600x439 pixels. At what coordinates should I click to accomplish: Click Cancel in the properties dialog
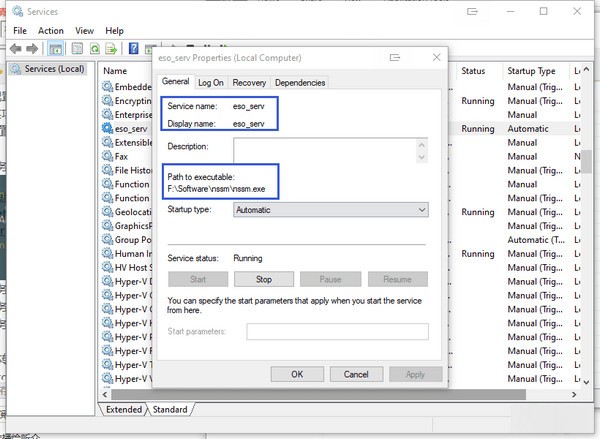point(356,373)
